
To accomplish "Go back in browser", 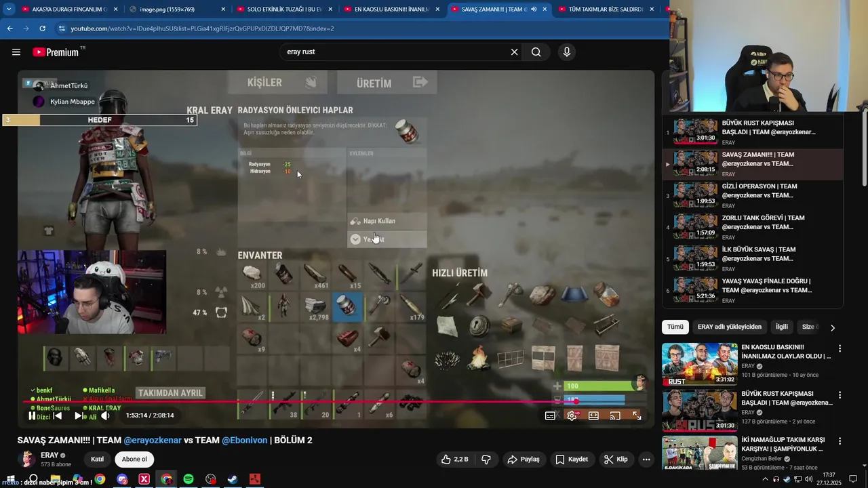I will [9, 28].
